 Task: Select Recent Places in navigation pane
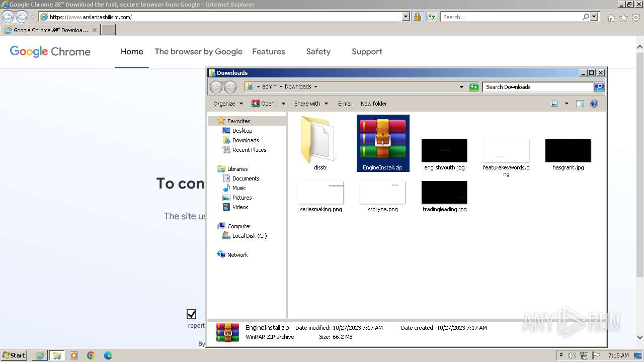click(249, 150)
